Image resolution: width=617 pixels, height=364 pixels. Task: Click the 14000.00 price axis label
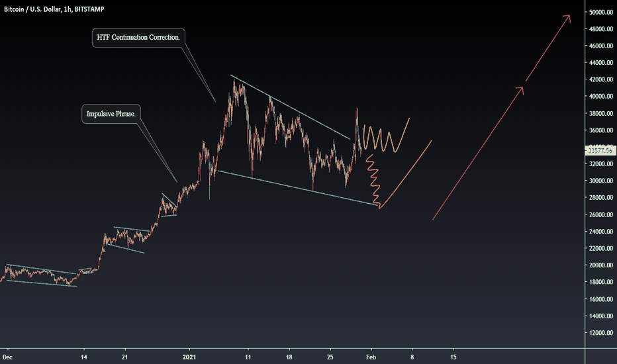tap(601, 316)
